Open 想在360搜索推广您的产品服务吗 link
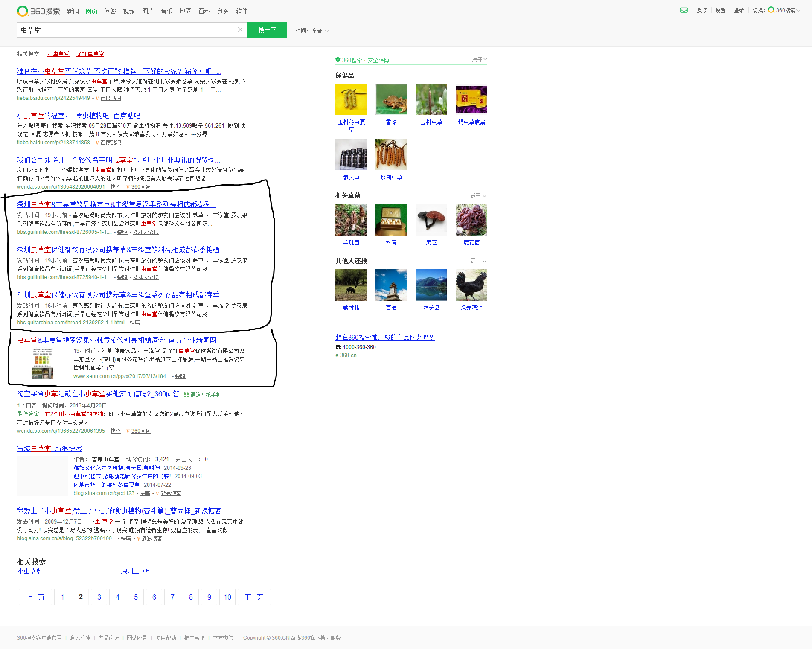This screenshot has height=649, width=812. click(385, 337)
